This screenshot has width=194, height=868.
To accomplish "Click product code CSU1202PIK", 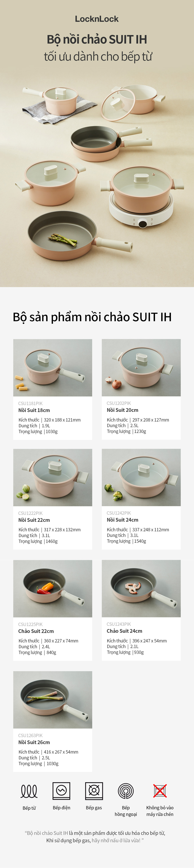I will coord(119,403).
